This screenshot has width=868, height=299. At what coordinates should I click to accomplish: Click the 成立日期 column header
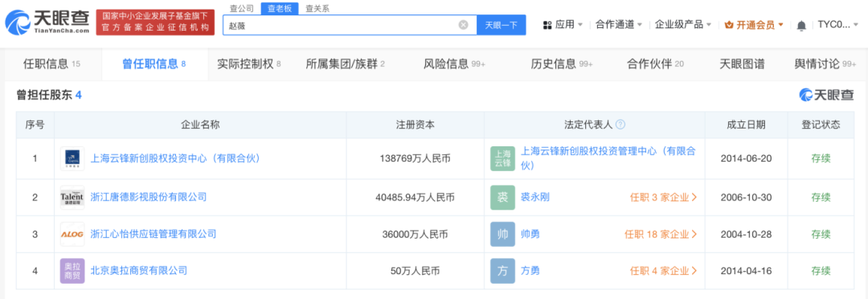(746, 125)
